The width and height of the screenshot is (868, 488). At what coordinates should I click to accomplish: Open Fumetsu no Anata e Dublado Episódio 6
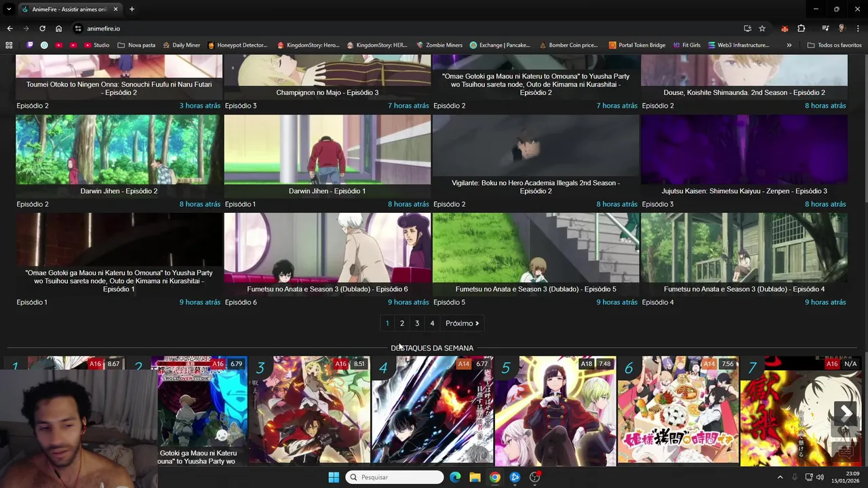pyautogui.click(x=328, y=254)
